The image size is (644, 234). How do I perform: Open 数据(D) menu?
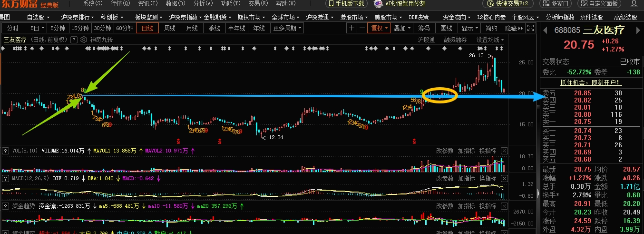(x=176, y=4)
